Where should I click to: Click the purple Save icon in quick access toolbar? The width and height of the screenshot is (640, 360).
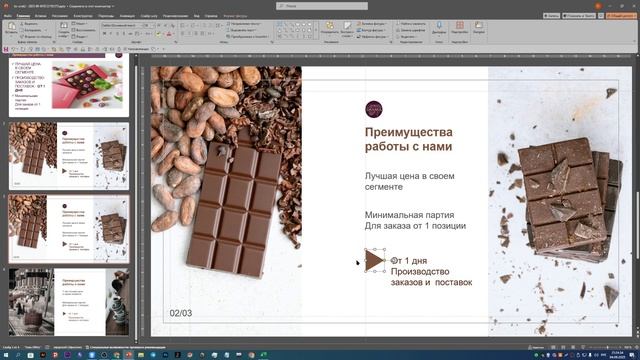[6, 49]
